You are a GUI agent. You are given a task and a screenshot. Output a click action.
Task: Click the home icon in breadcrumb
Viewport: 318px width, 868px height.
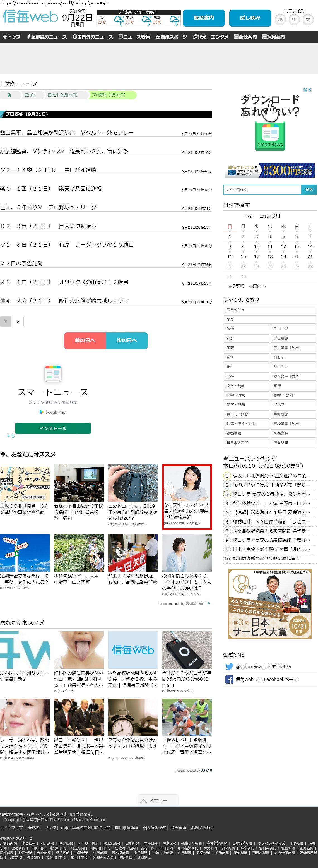(x=9, y=95)
